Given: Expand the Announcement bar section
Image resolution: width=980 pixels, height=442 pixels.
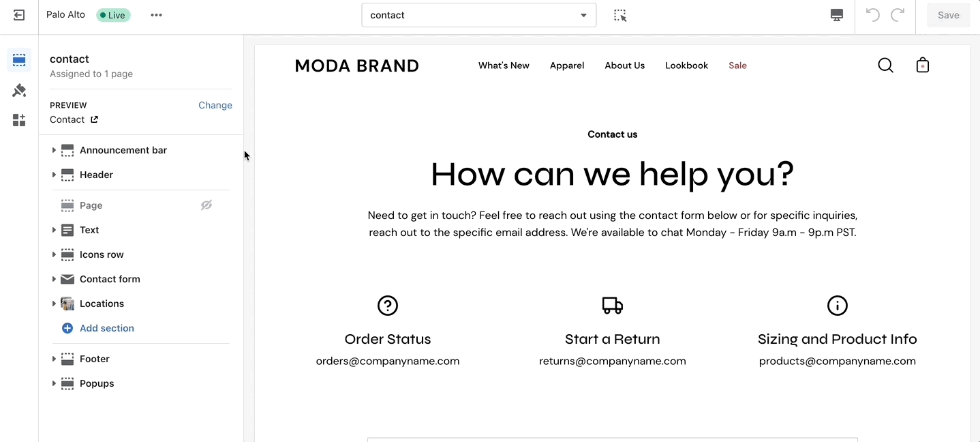Looking at the screenshot, I should pos(54,150).
